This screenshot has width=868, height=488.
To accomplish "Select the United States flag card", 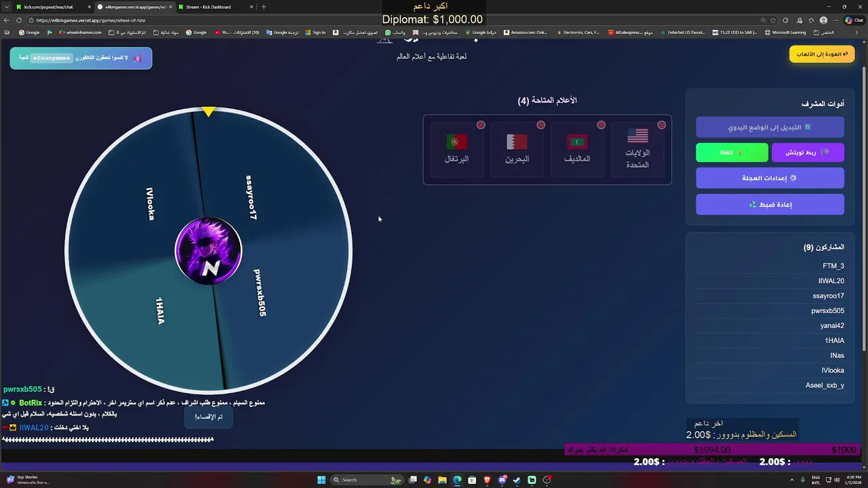I will [x=637, y=150].
